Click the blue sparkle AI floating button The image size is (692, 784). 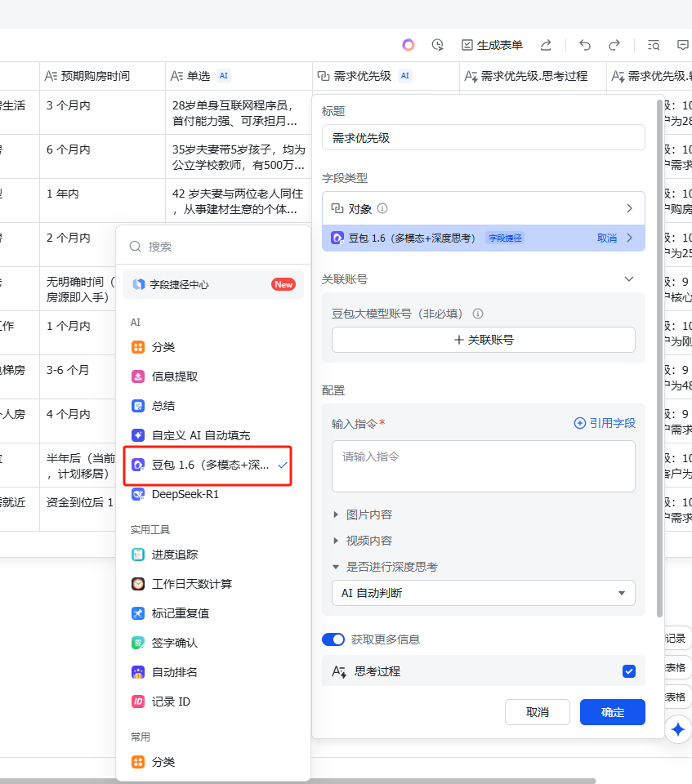pyautogui.click(x=678, y=729)
